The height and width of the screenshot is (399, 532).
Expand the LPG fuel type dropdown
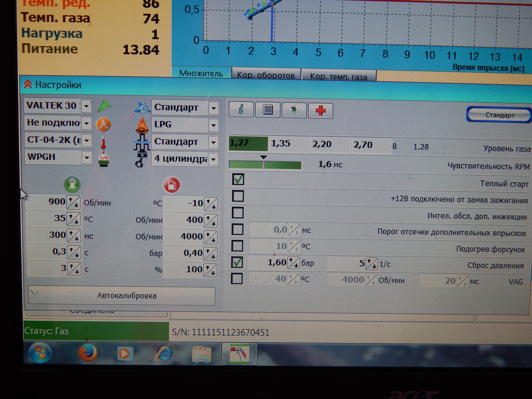click(213, 125)
